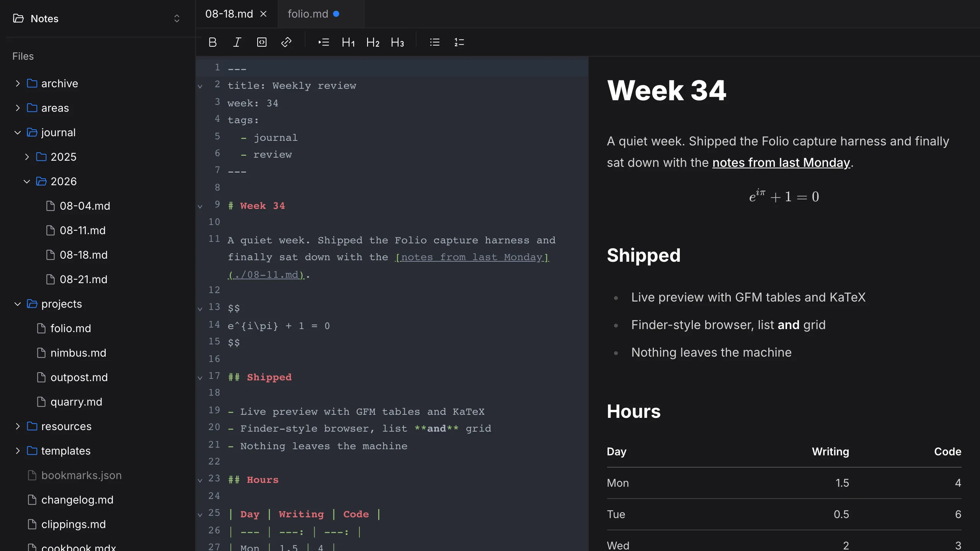The height and width of the screenshot is (551, 980).
Task: Insert a bulleted list
Action: 434,42
